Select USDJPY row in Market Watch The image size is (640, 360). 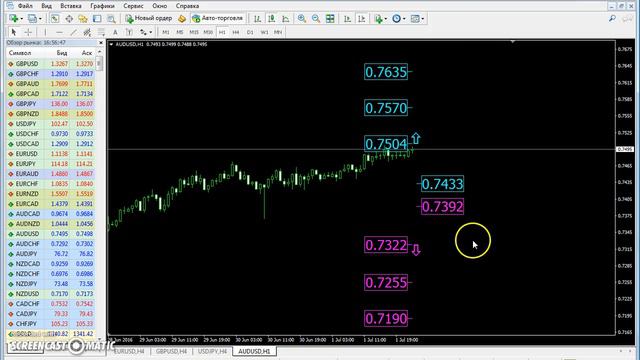pos(51,124)
